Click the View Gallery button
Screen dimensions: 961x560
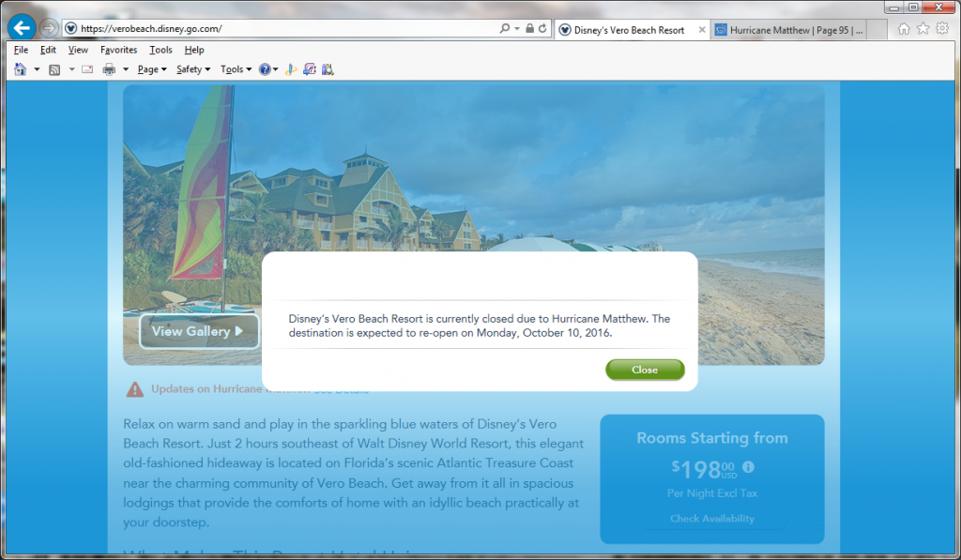tap(198, 331)
